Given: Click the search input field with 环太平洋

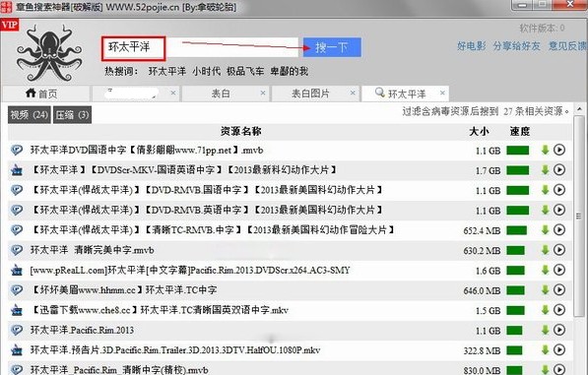Looking at the screenshot, I should tap(200, 47).
